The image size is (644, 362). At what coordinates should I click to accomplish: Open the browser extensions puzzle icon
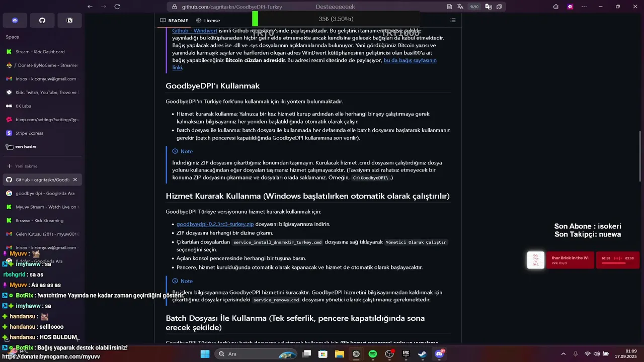click(555, 7)
